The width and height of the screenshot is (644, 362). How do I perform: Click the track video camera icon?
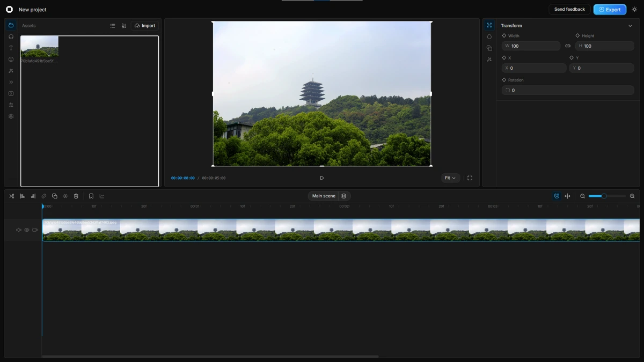[35, 230]
